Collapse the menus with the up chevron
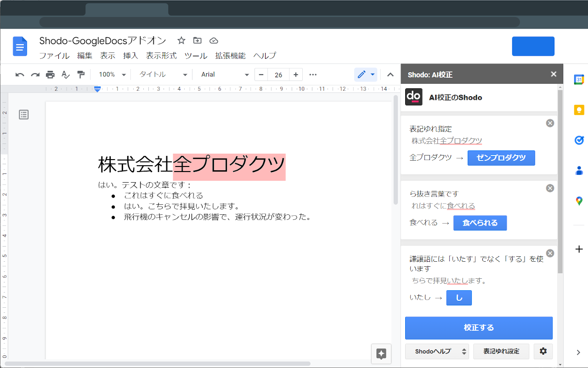Image resolution: width=588 pixels, height=368 pixels. pos(390,75)
